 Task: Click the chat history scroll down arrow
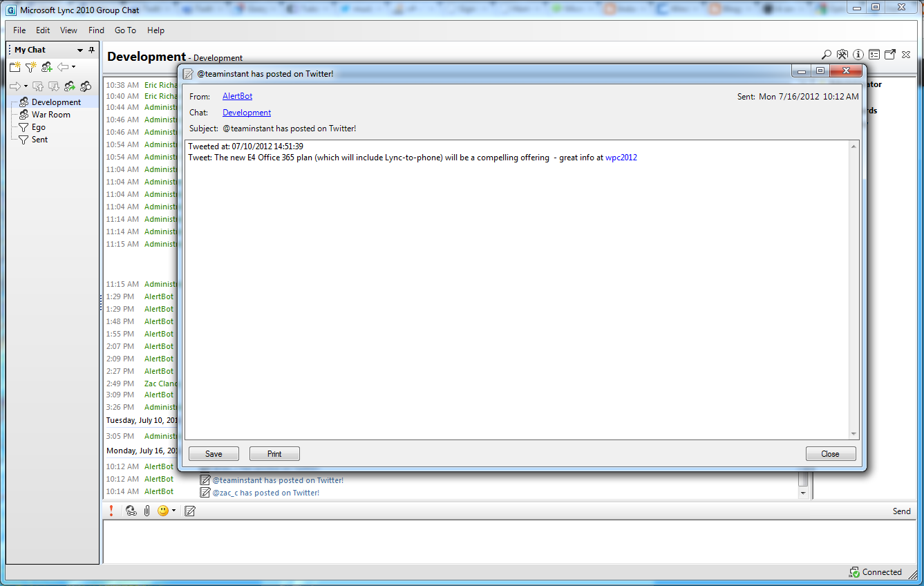[803, 493]
